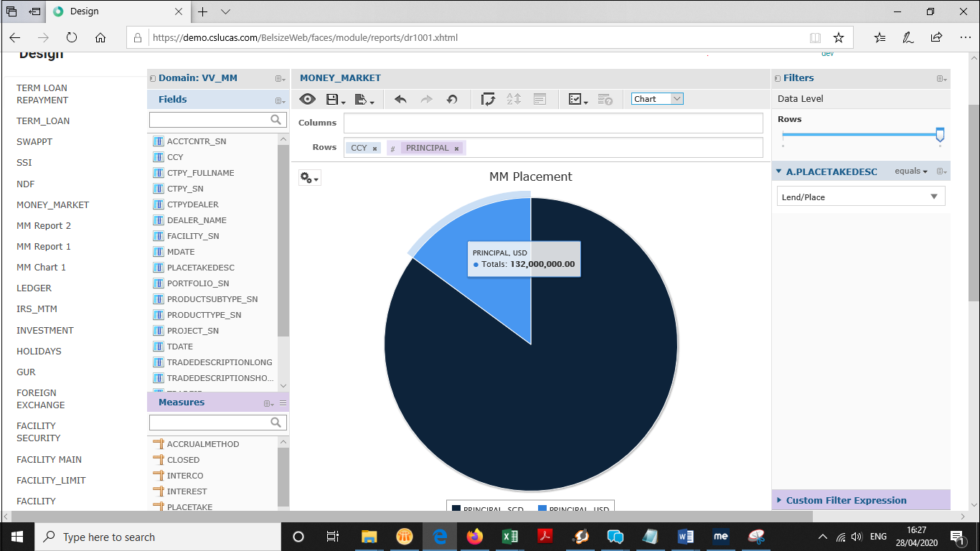Open A.PLACETAKEDESC filter options menu
The width and height of the screenshot is (980, 551).
[x=941, y=171]
